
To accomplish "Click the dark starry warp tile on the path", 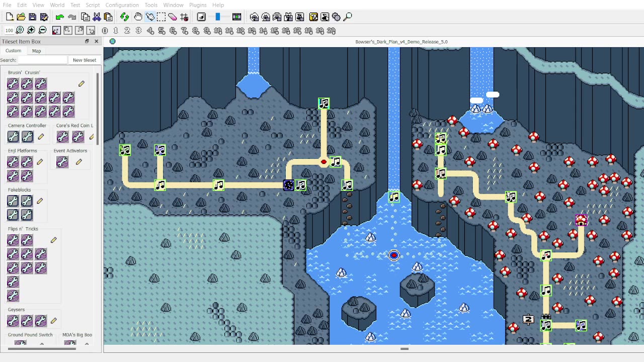I will [x=288, y=186].
